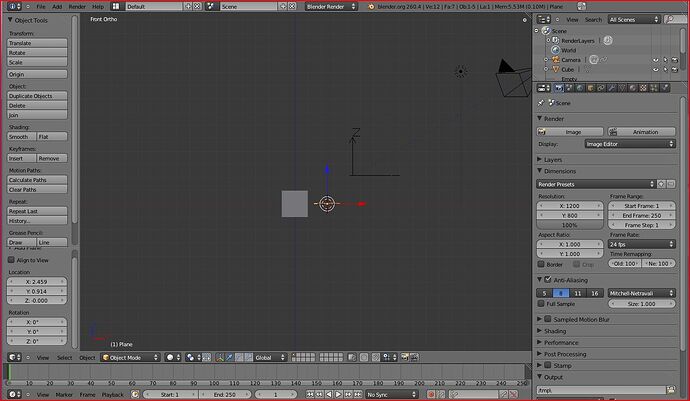Open the Add menu
This screenshot has width=690, height=401.
pyautogui.click(x=57, y=7)
